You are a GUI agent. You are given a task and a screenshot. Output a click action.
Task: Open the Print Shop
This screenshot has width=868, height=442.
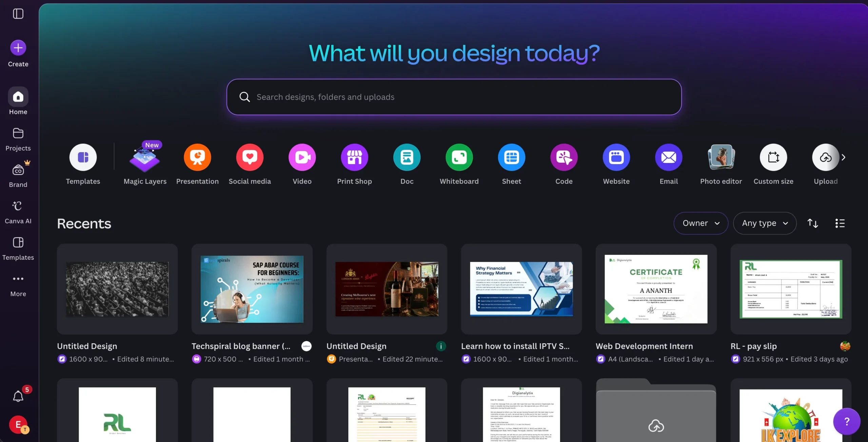354,164
